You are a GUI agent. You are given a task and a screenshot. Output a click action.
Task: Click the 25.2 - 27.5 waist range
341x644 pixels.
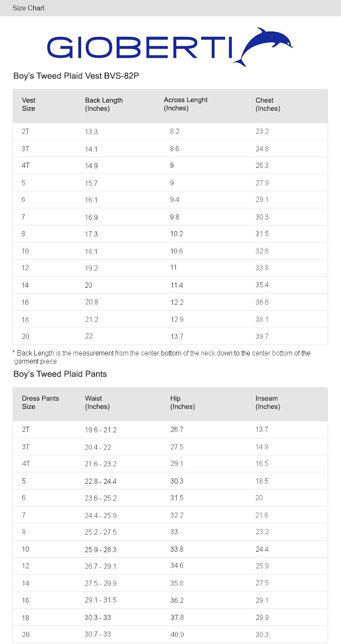[x=100, y=532]
